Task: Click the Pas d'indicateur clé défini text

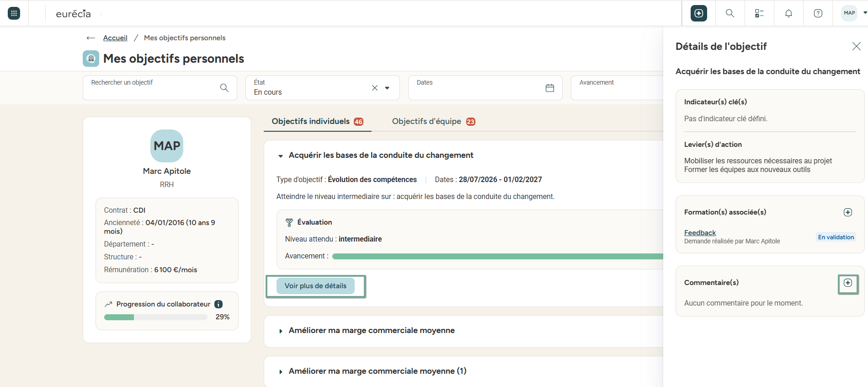Action: tap(726, 119)
